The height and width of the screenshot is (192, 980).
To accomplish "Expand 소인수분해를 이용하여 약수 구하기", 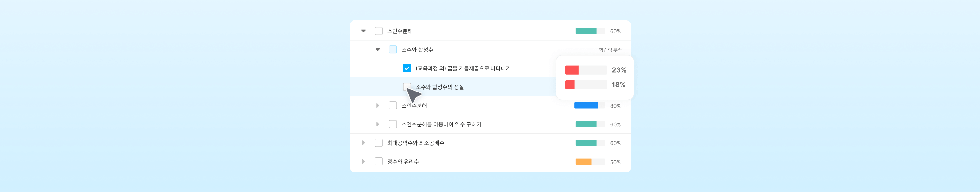I will tap(377, 124).
